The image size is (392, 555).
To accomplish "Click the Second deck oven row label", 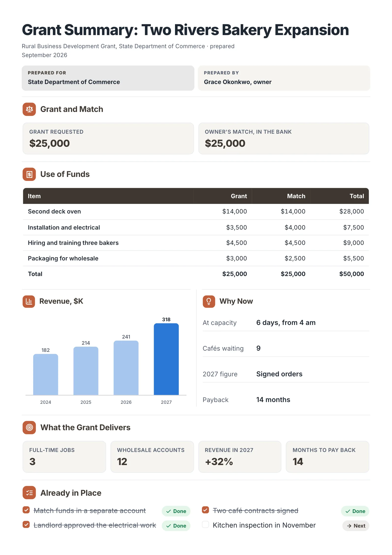I will (54, 212).
